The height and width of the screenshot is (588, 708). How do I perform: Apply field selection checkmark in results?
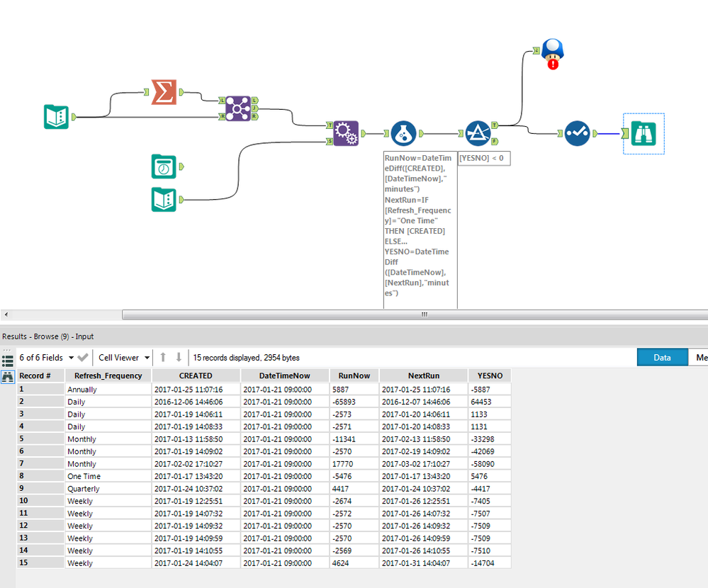pyautogui.click(x=83, y=357)
